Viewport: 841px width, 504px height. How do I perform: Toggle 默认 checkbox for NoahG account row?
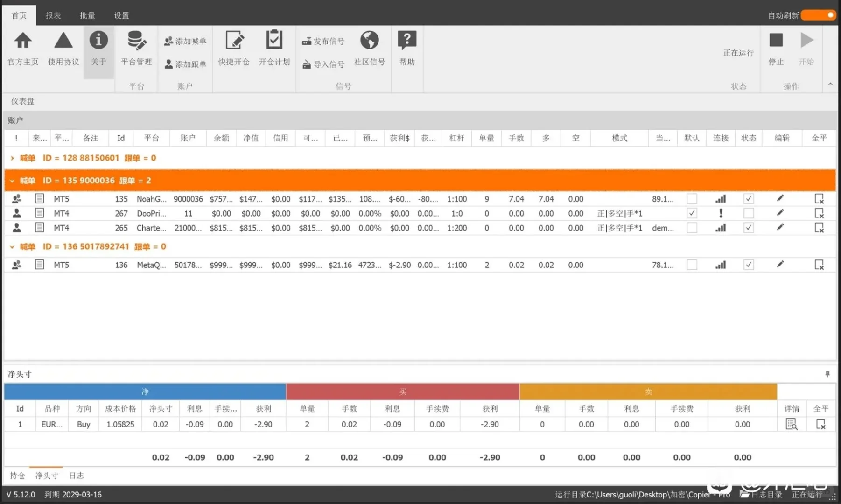692,199
